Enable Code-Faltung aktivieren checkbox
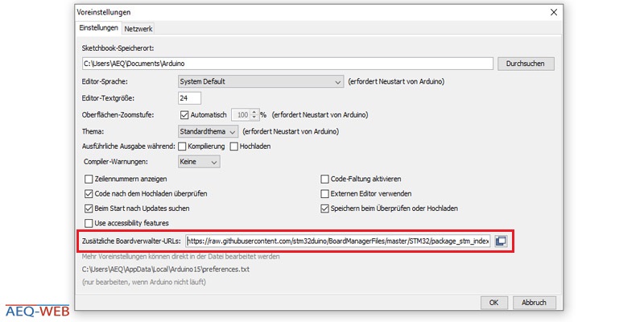 325,179
